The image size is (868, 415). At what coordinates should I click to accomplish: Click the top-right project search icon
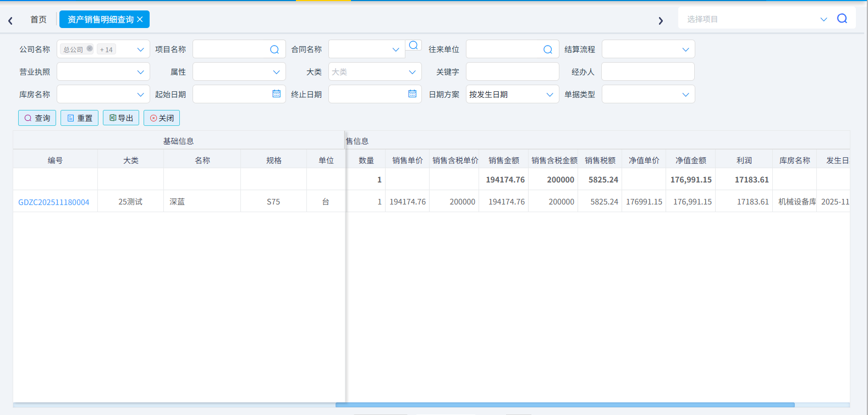(x=842, y=19)
